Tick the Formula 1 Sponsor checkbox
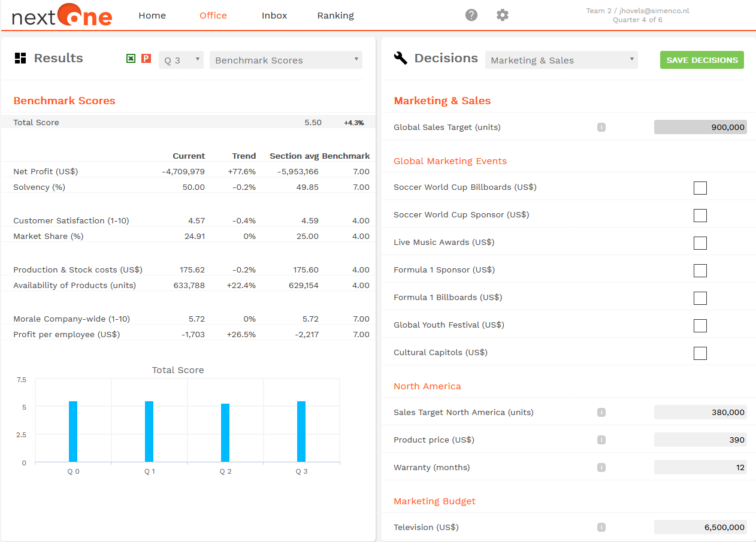Image resolution: width=756 pixels, height=542 pixels. click(700, 271)
